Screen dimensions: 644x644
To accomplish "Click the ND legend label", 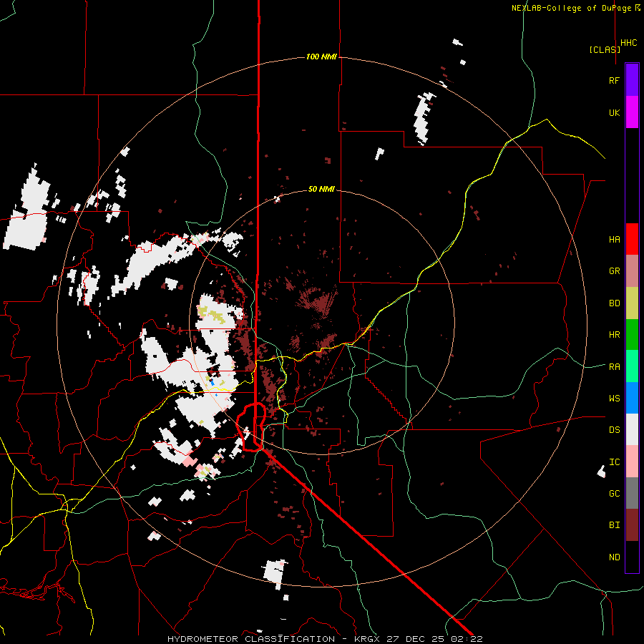I will [614, 557].
